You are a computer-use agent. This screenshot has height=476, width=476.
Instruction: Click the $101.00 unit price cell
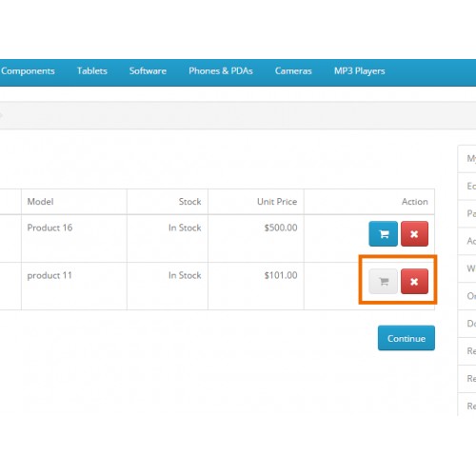256,287
